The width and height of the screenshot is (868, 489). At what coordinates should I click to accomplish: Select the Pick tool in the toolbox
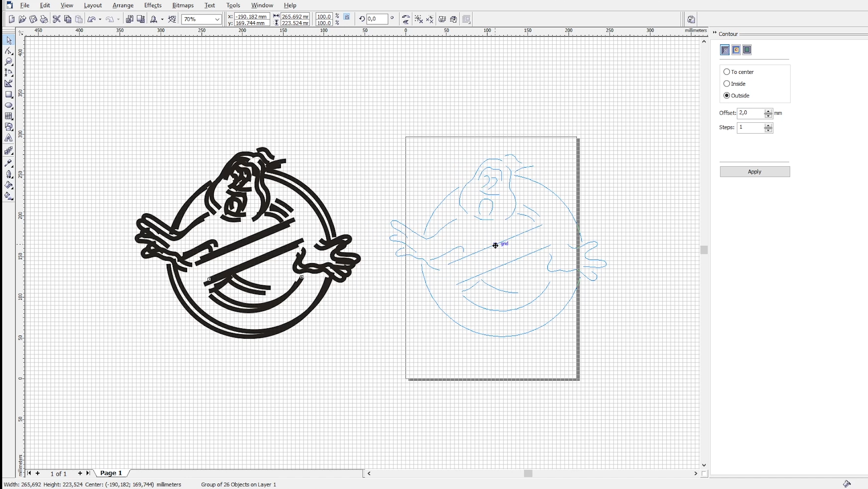click(9, 40)
